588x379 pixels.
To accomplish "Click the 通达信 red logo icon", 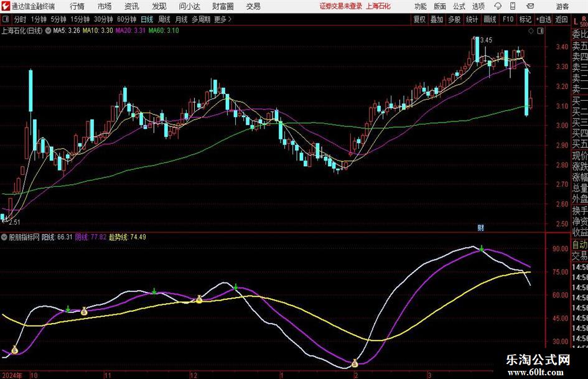I will pyautogui.click(x=6, y=6).
